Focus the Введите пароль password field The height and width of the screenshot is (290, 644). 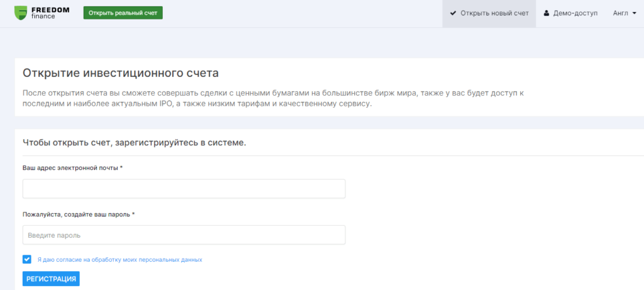(x=184, y=235)
